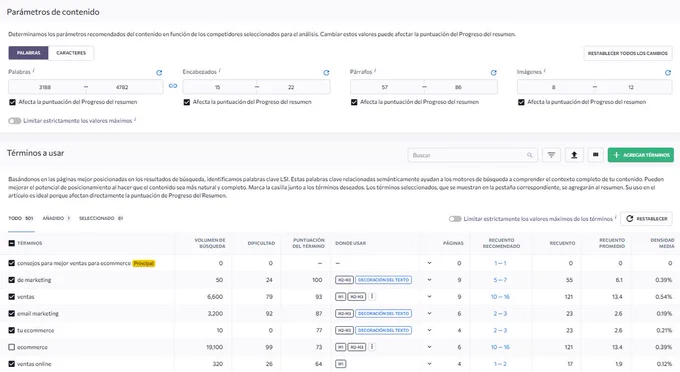
Task: Click recommended count 5–7 for de marketing
Action: [500, 280]
